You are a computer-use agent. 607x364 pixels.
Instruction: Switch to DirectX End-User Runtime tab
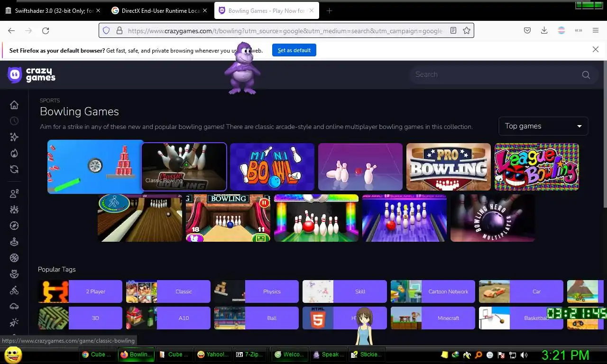pyautogui.click(x=161, y=10)
